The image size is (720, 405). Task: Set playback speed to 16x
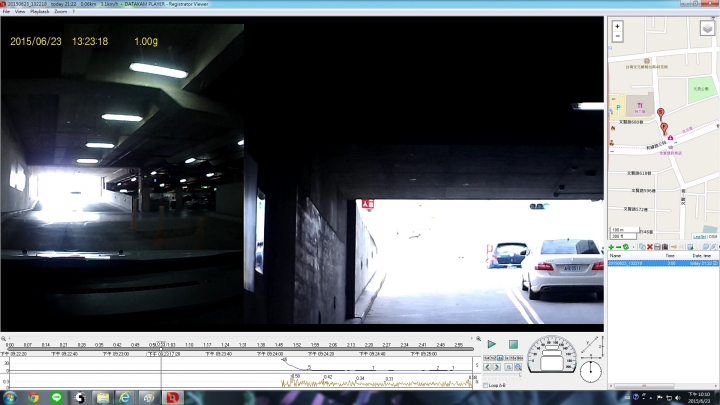[513, 358]
